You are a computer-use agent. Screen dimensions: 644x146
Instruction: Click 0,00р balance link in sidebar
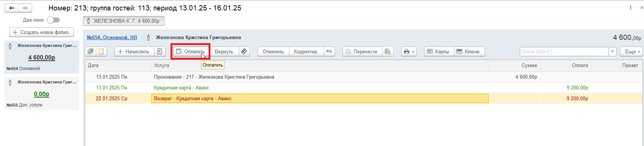tap(42, 94)
